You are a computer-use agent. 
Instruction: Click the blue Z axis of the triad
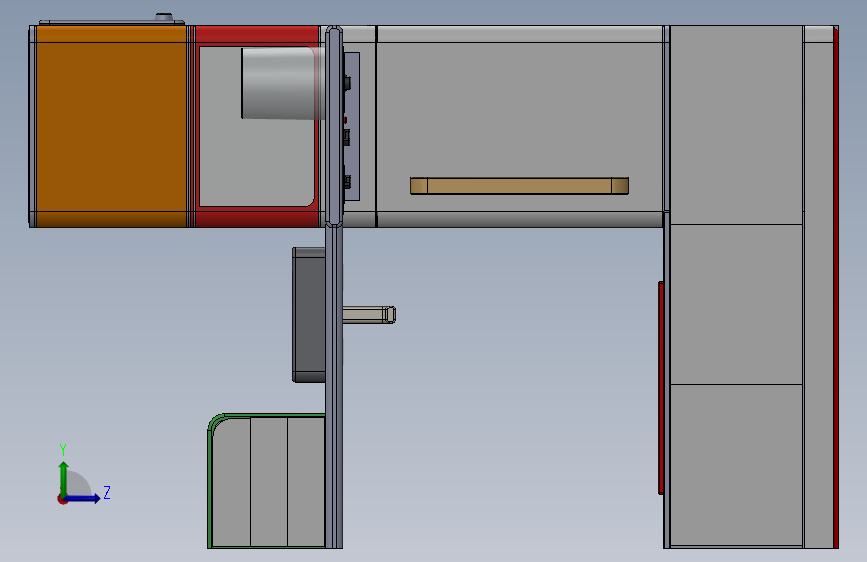[x=83, y=498]
